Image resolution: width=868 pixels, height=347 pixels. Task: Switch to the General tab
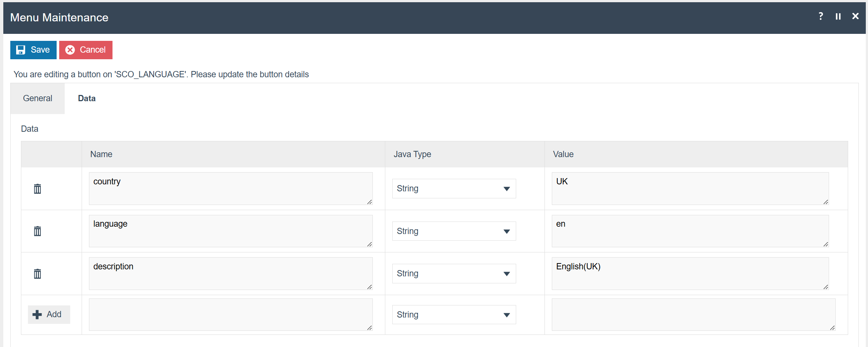click(37, 98)
